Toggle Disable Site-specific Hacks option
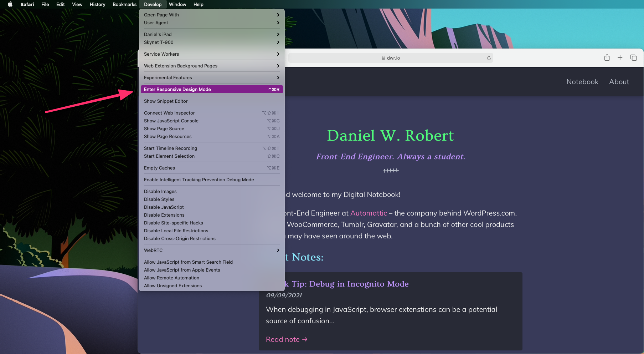The width and height of the screenshot is (644, 354). tap(212, 223)
